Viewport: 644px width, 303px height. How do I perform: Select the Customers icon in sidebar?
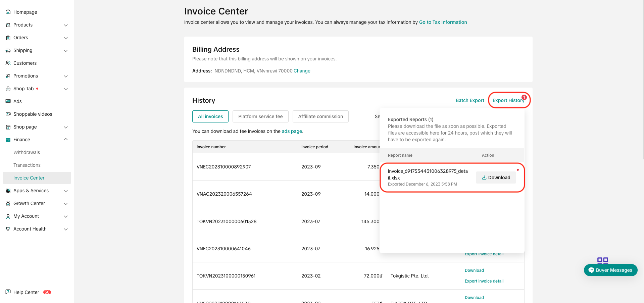[8, 63]
